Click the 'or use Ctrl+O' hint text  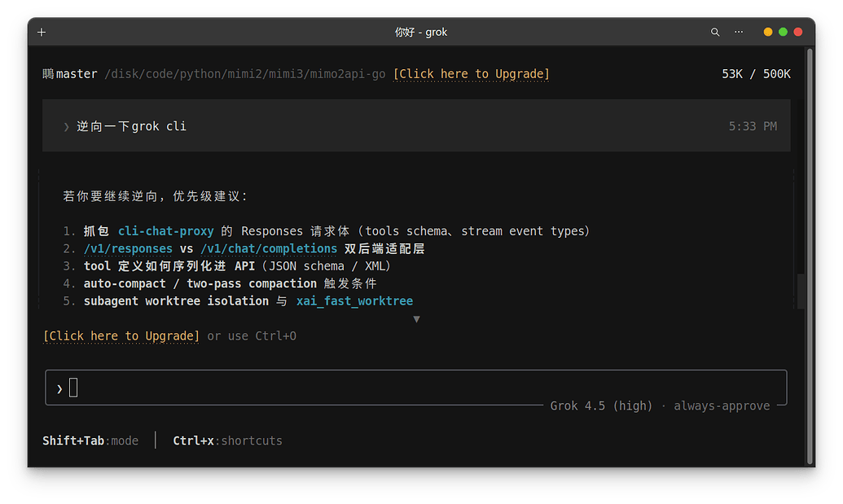(x=252, y=336)
